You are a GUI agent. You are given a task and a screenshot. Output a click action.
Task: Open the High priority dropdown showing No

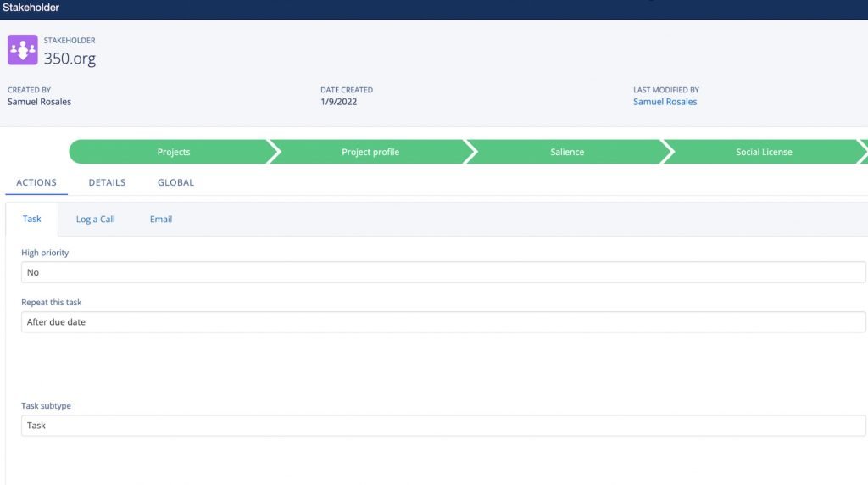point(443,272)
